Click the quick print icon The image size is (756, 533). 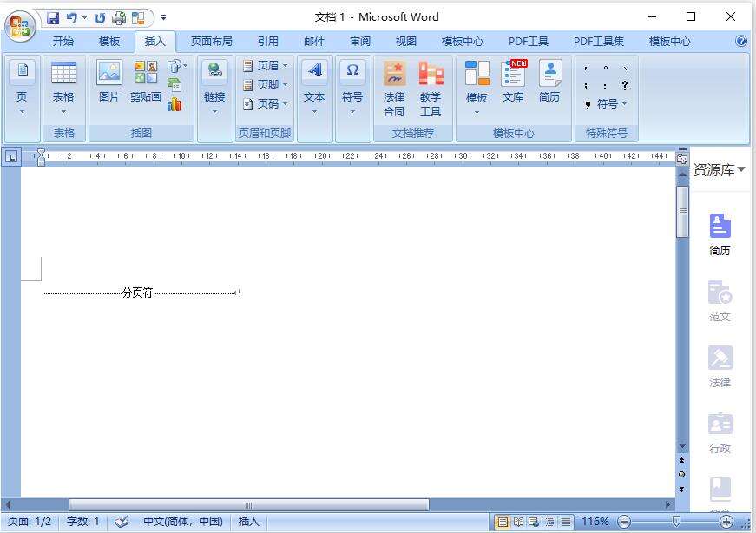119,18
